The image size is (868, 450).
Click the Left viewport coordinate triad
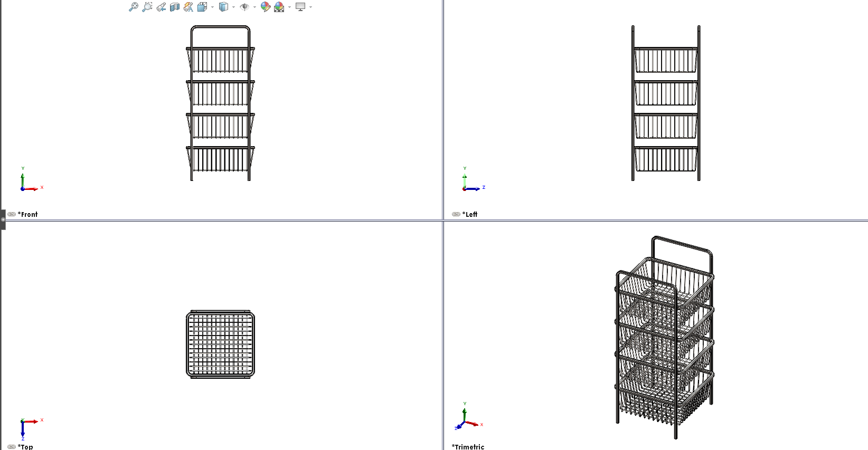[473, 179]
